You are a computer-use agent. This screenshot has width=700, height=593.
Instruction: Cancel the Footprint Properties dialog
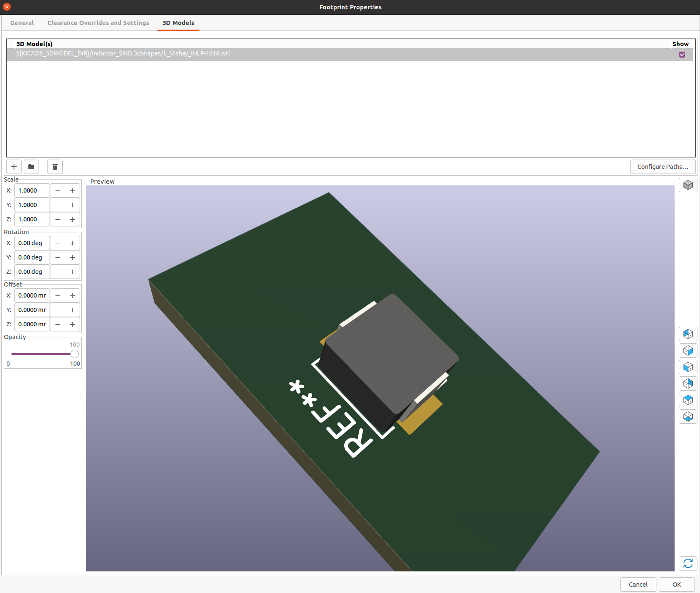tap(638, 585)
